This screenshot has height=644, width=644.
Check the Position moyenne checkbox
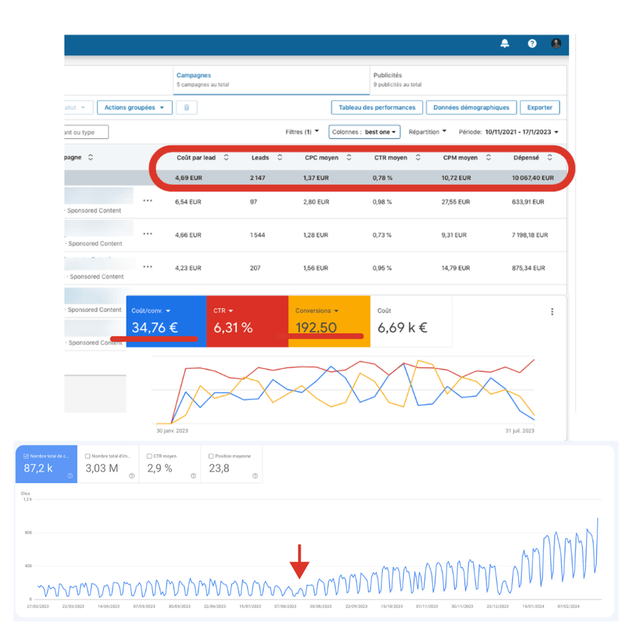click(210, 456)
